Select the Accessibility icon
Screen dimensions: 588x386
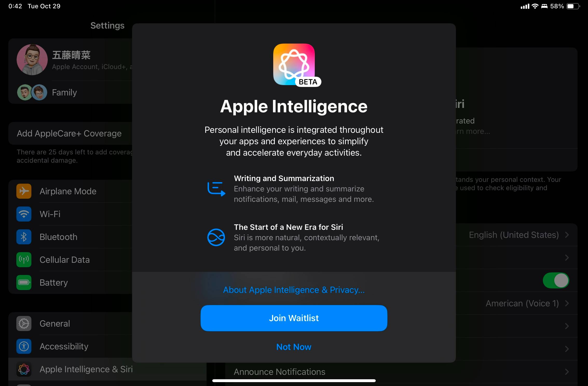coord(24,346)
